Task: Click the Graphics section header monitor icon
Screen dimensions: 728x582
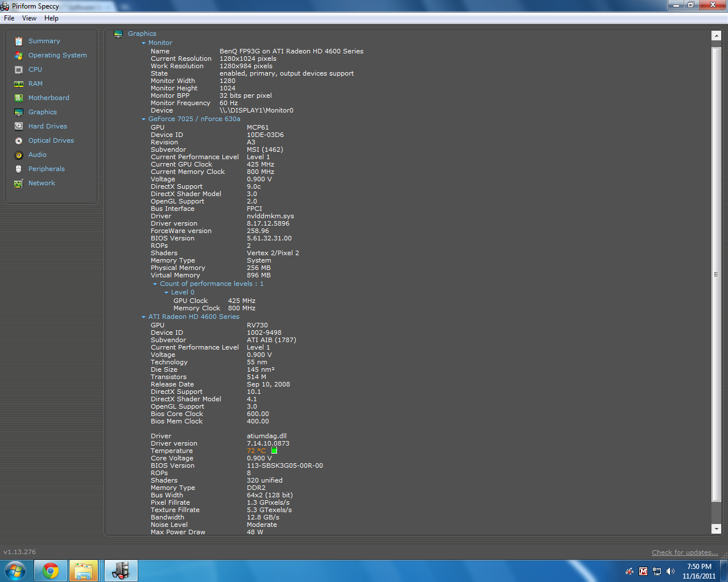Action: [118, 34]
